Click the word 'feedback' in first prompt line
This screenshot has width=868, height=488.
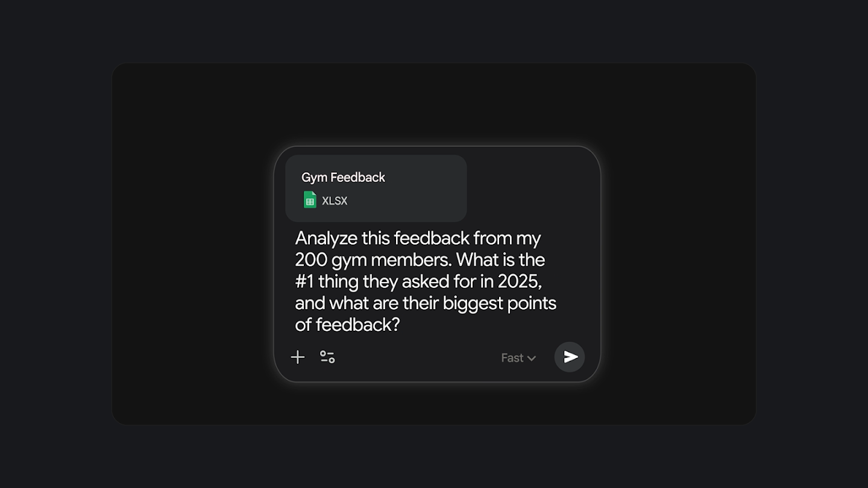coord(432,239)
